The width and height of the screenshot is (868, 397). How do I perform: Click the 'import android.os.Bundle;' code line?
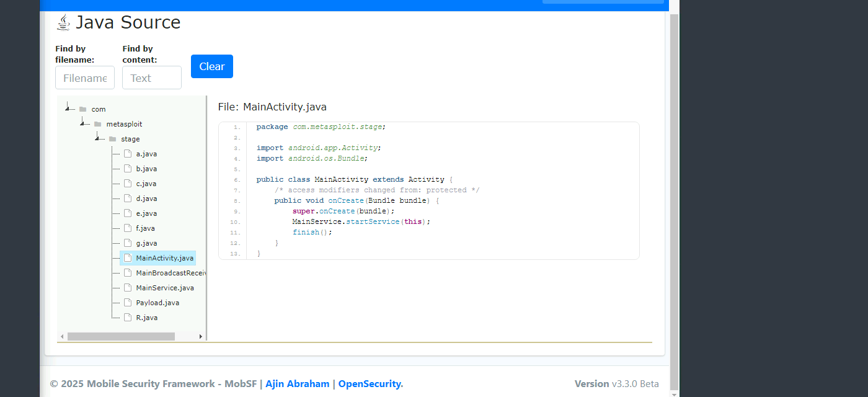312,158
